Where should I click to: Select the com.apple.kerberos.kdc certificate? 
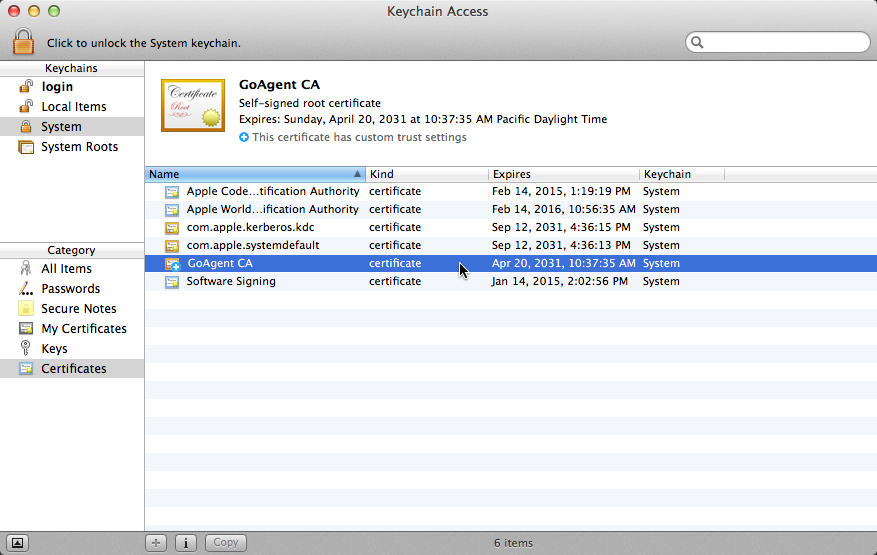(x=511, y=227)
